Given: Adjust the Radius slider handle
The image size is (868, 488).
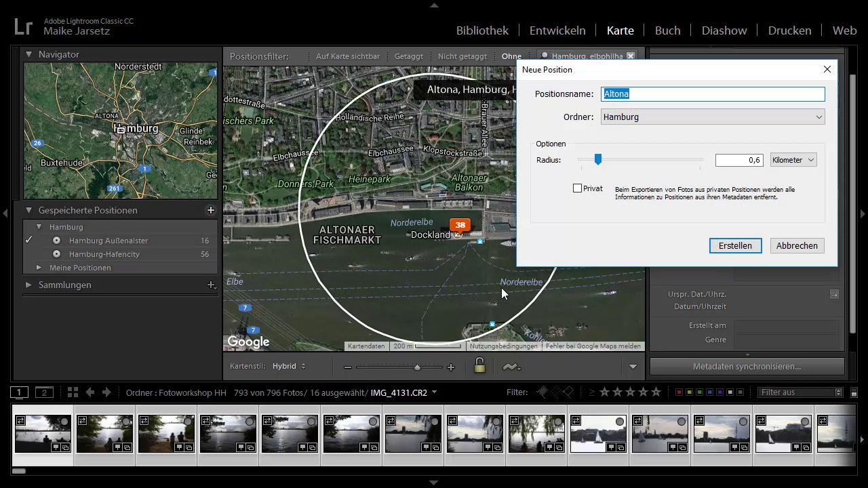Looking at the screenshot, I should 598,159.
